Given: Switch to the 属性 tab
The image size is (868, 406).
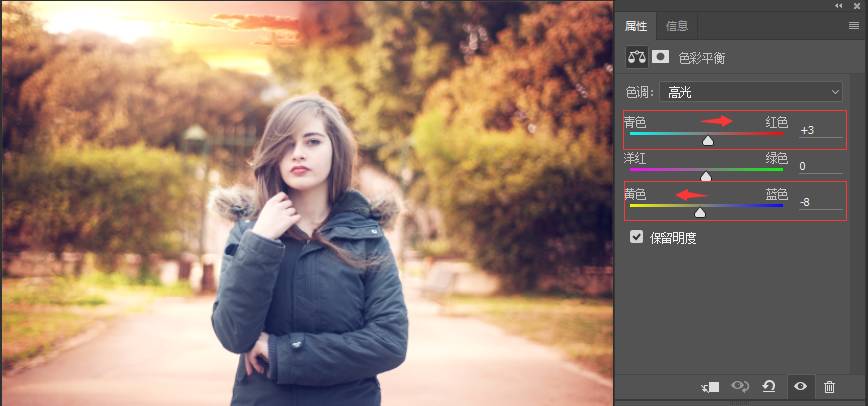Looking at the screenshot, I should (x=636, y=26).
